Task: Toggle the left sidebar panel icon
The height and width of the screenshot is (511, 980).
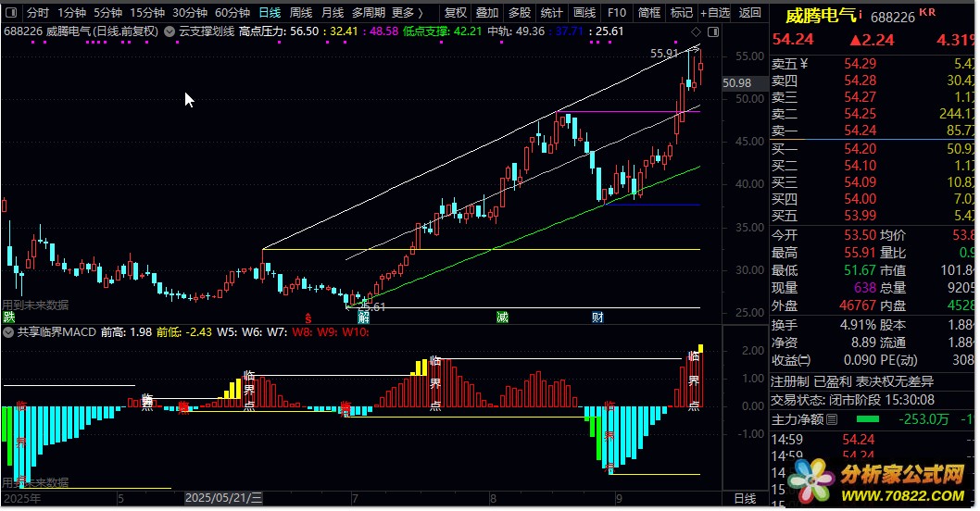Action: point(10,12)
